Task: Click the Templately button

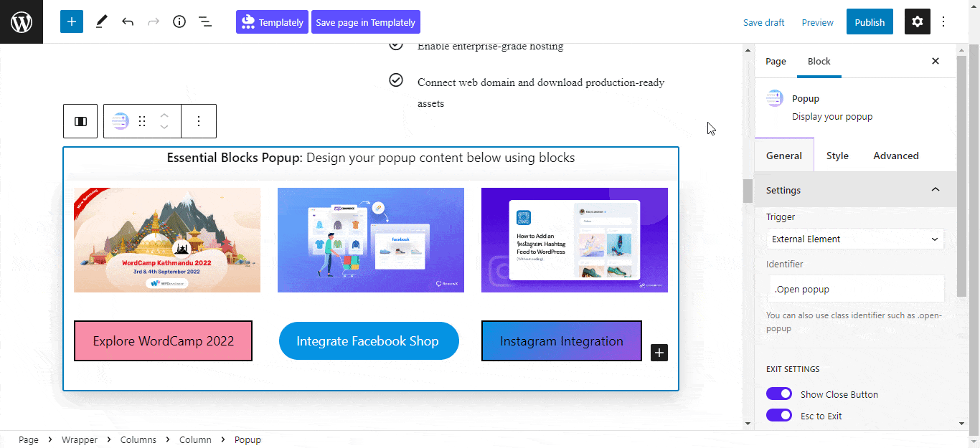Action: coord(272,22)
